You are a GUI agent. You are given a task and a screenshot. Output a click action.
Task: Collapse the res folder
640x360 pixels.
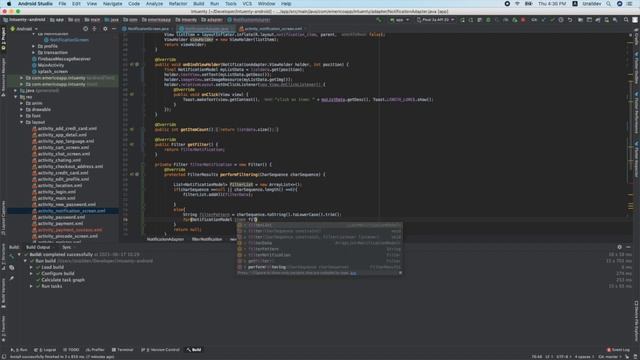[16, 97]
